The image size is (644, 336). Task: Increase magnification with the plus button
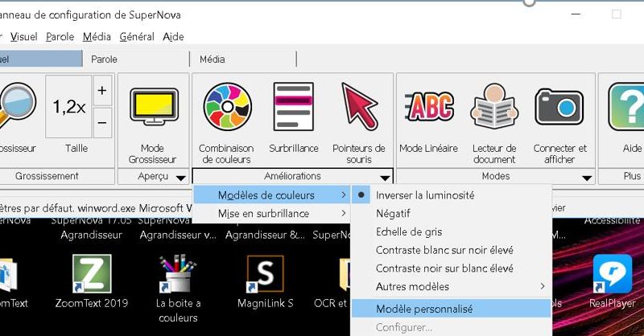102,91
